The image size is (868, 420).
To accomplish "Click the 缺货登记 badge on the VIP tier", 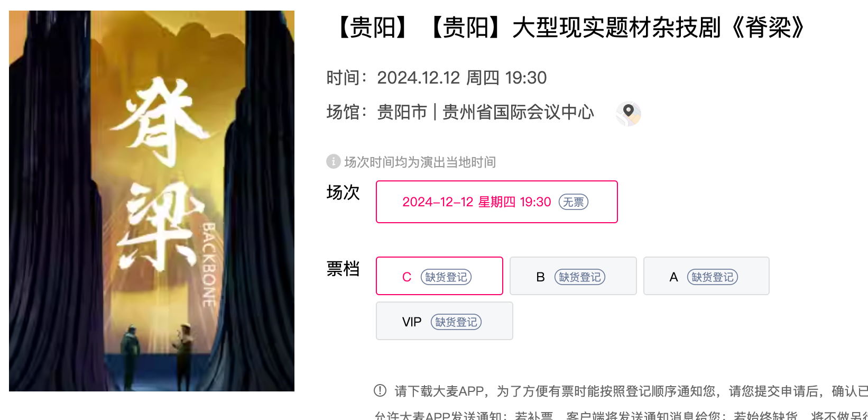I will coord(456,322).
